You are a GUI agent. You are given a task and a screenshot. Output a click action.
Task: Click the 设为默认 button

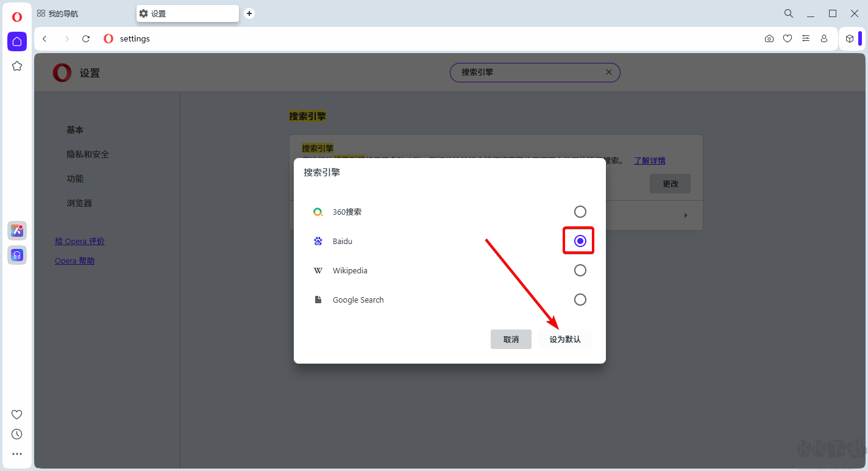pos(564,339)
